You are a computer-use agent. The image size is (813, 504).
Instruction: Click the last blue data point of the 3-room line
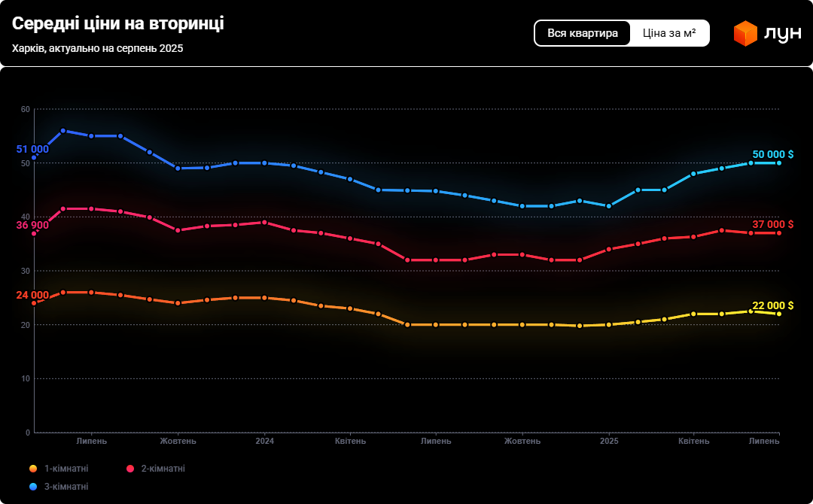[x=779, y=163]
